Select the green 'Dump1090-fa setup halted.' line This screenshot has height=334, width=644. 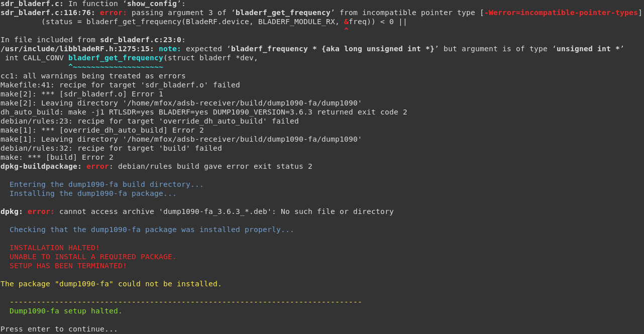pos(66,311)
